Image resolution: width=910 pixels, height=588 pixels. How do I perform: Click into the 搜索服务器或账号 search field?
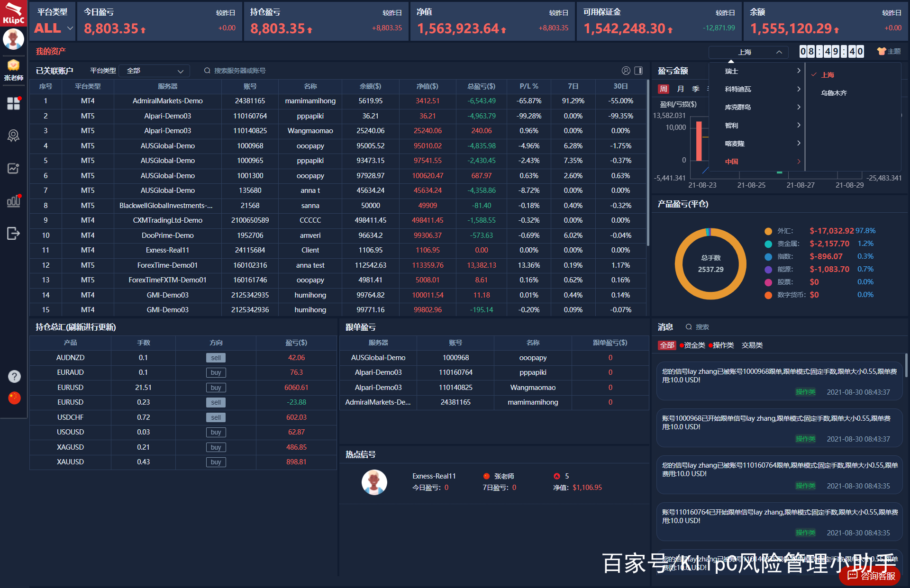coord(239,71)
